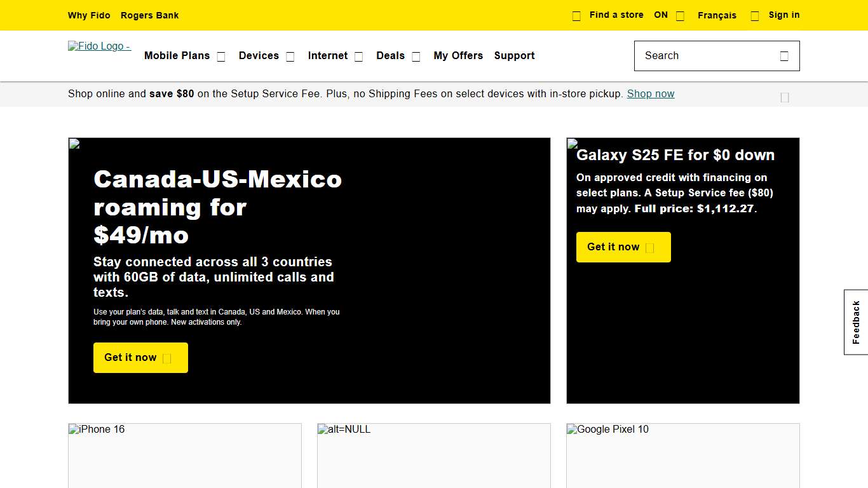Select the Google Pixel 10 product card
Screen dimensions: 868x488
[x=682, y=456]
